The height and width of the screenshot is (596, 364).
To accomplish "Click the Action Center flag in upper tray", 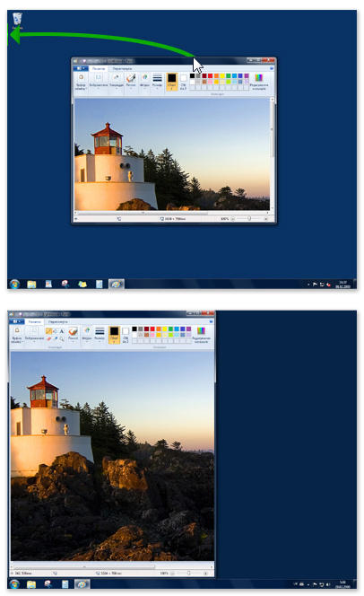I will click(x=315, y=285).
